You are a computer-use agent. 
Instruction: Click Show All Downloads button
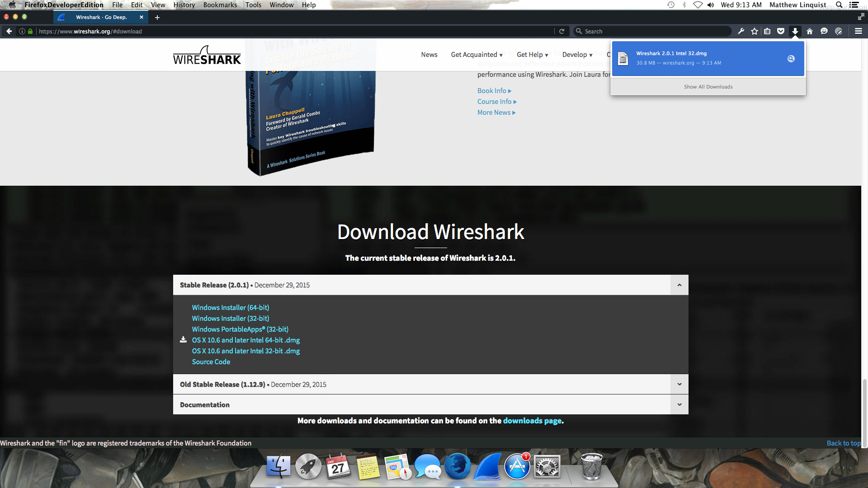(x=708, y=87)
